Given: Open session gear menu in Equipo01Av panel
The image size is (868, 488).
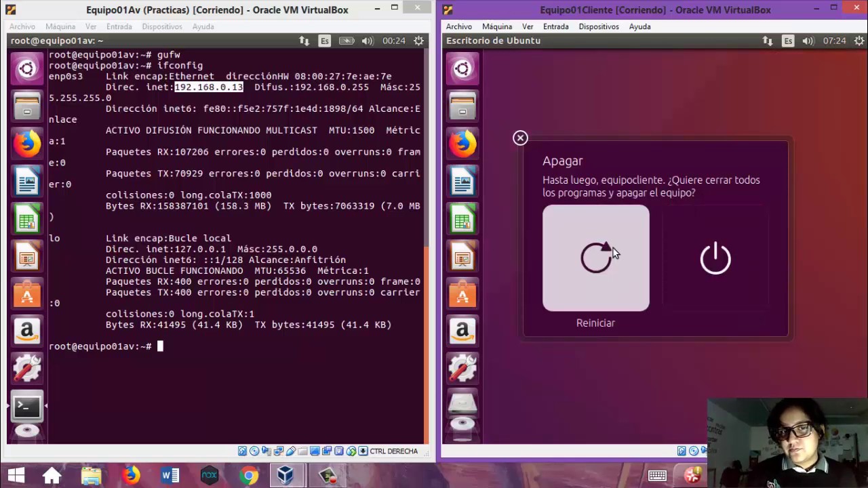Looking at the screenshot, I should (x=419, y=41).
